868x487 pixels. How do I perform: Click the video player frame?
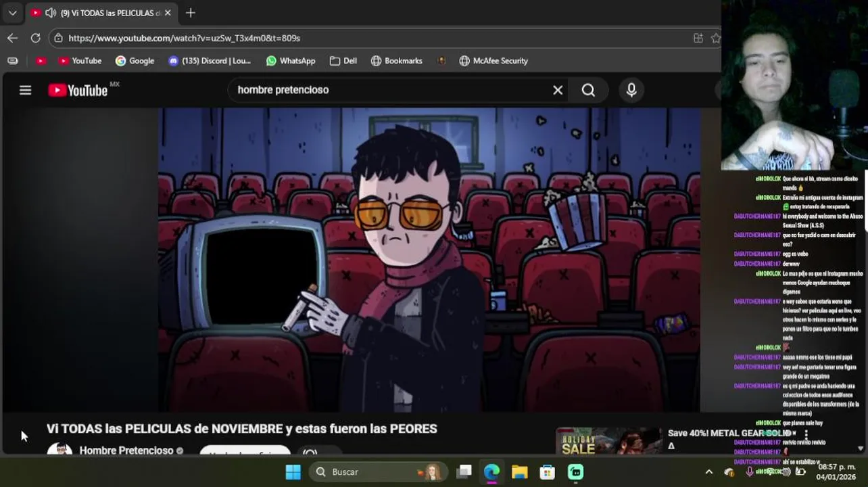[x=429, y=260]
